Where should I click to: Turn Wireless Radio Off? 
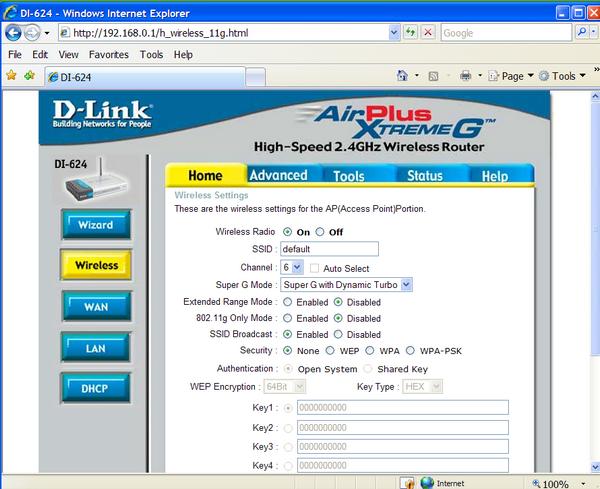pos(320,232)
